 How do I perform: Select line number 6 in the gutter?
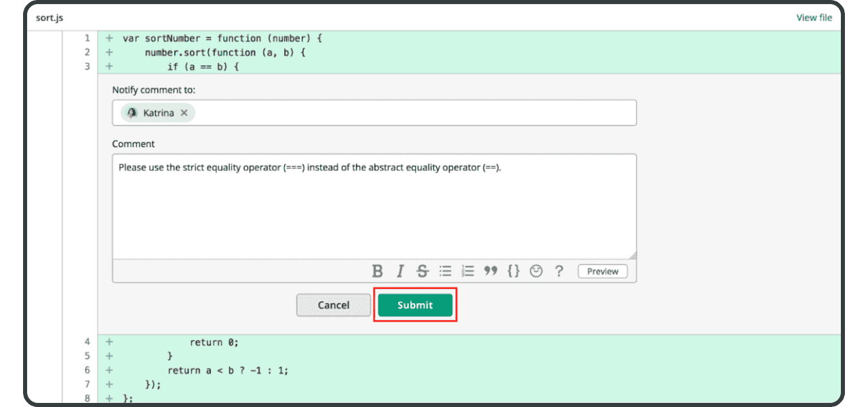[87, 370]
